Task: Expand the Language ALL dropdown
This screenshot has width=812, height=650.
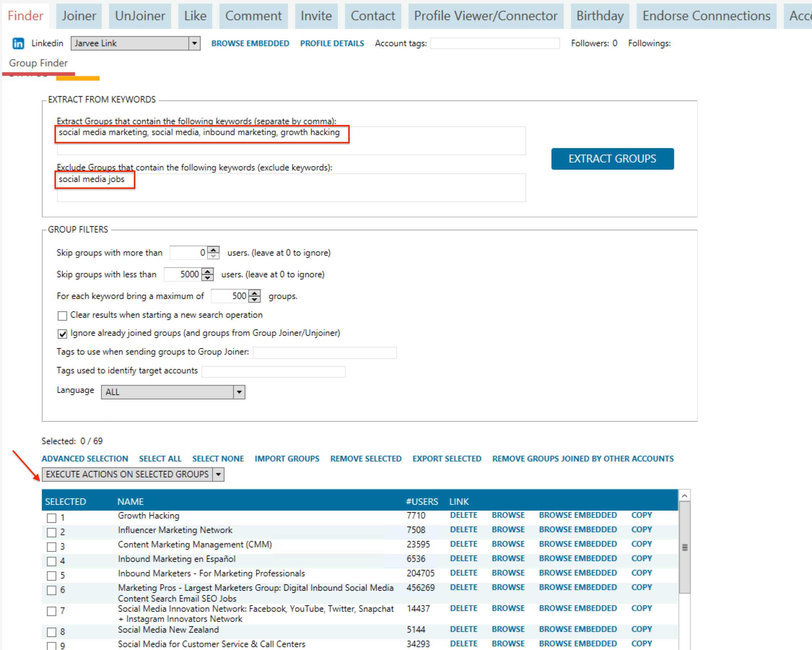Action: [239, 392]
